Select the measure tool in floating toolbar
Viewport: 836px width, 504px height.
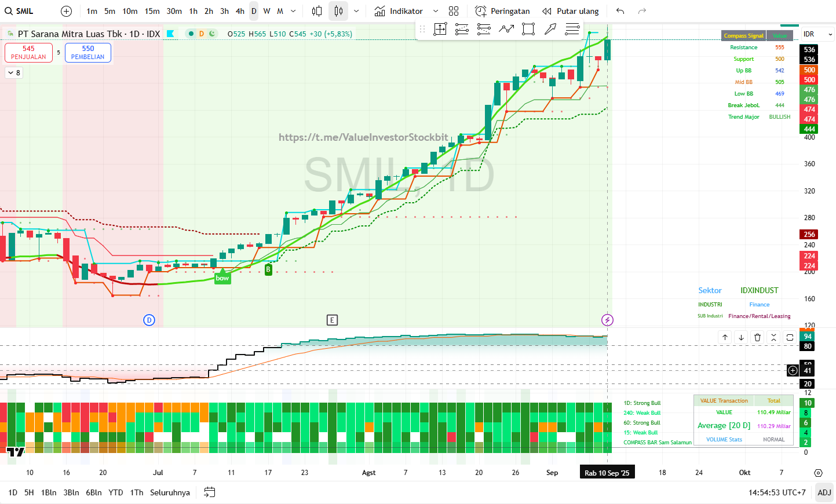tap(440, 29)
